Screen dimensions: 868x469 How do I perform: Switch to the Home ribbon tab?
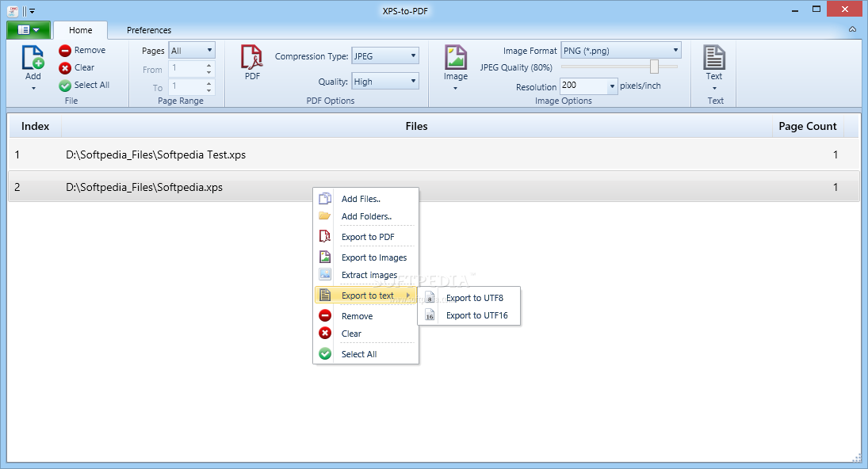point(80,30)
